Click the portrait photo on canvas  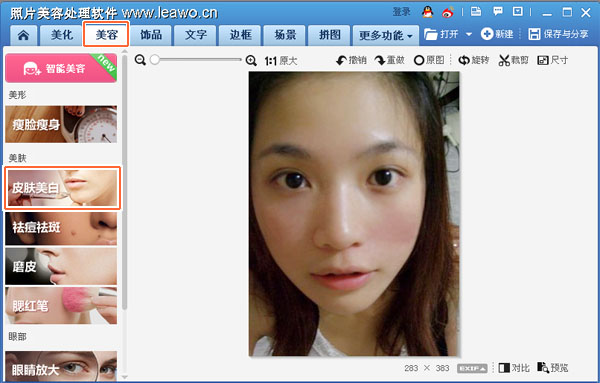354,214
